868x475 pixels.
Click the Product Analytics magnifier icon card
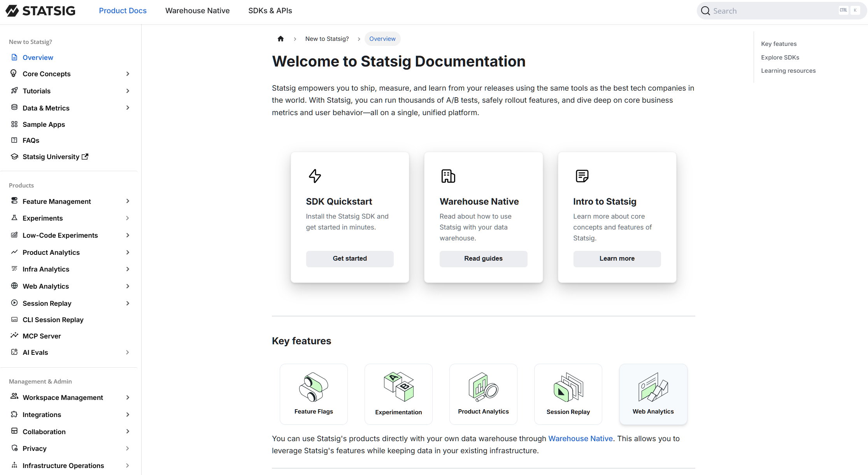483,394
